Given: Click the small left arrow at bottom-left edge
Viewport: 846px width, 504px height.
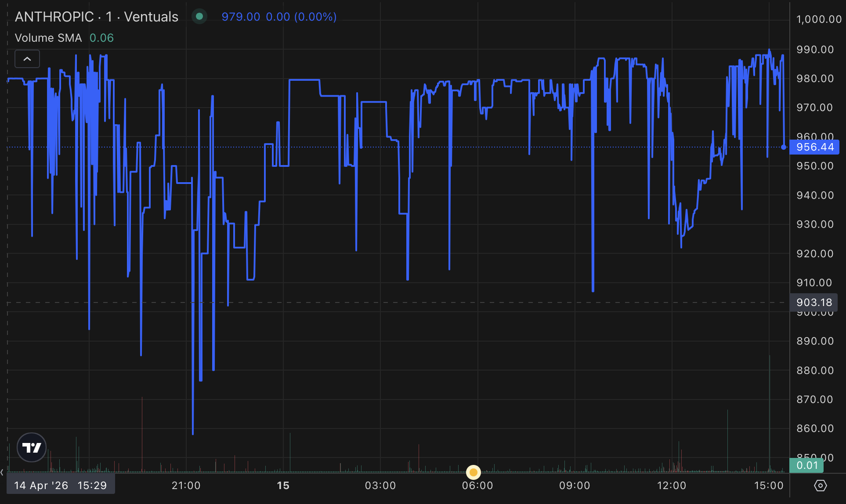Looking at the screenshot, I should coord(2,472).
